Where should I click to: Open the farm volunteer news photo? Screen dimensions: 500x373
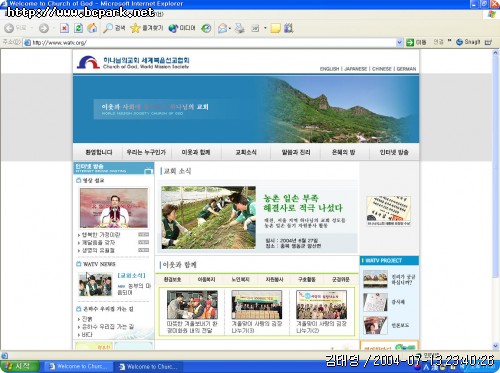209,217
